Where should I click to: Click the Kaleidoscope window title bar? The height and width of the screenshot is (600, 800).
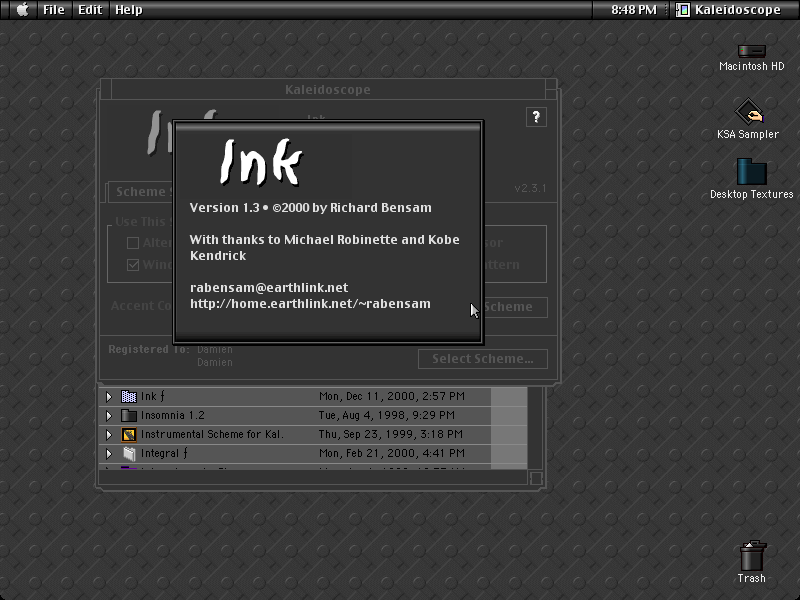click(x=328, y=90)
